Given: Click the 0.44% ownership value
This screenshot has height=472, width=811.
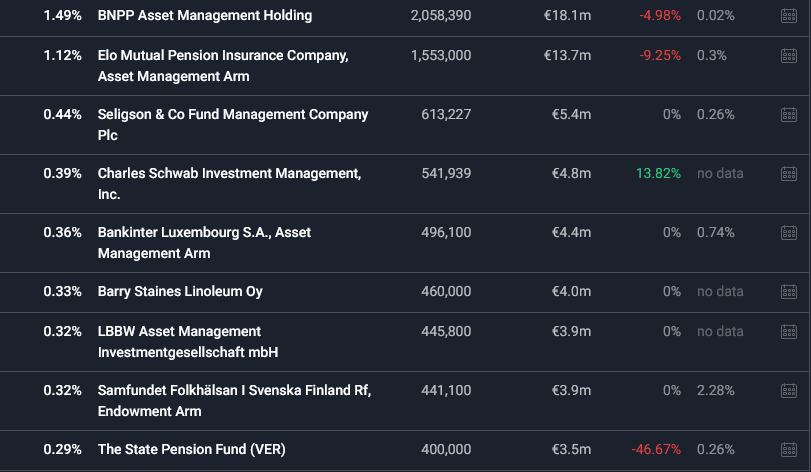Looking at the screenshot, I should [63, 114].
